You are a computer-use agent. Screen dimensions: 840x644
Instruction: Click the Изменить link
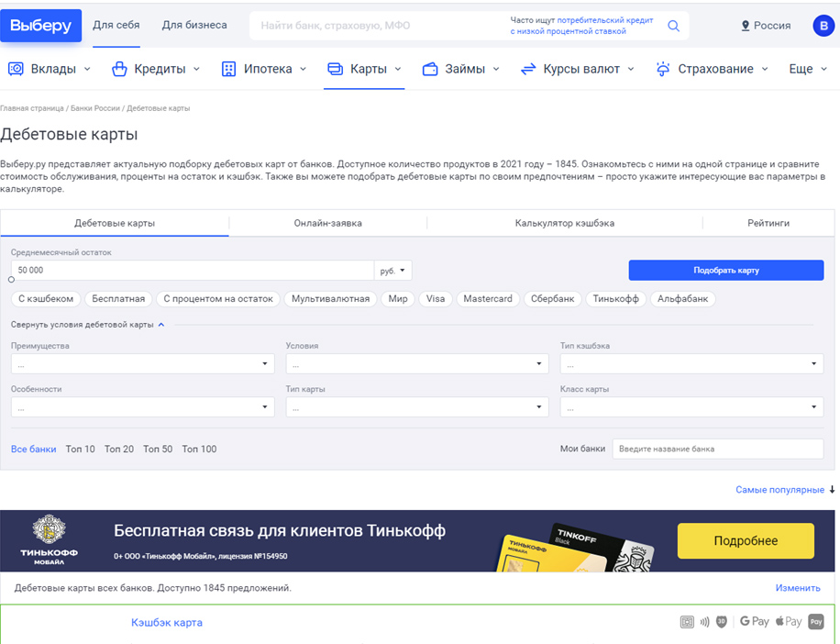(x=798, y=588)
